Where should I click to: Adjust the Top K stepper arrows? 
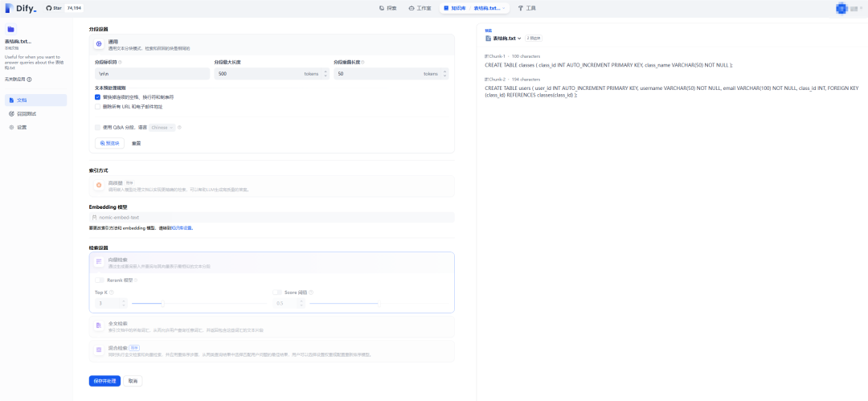click(x=124, y=303)
